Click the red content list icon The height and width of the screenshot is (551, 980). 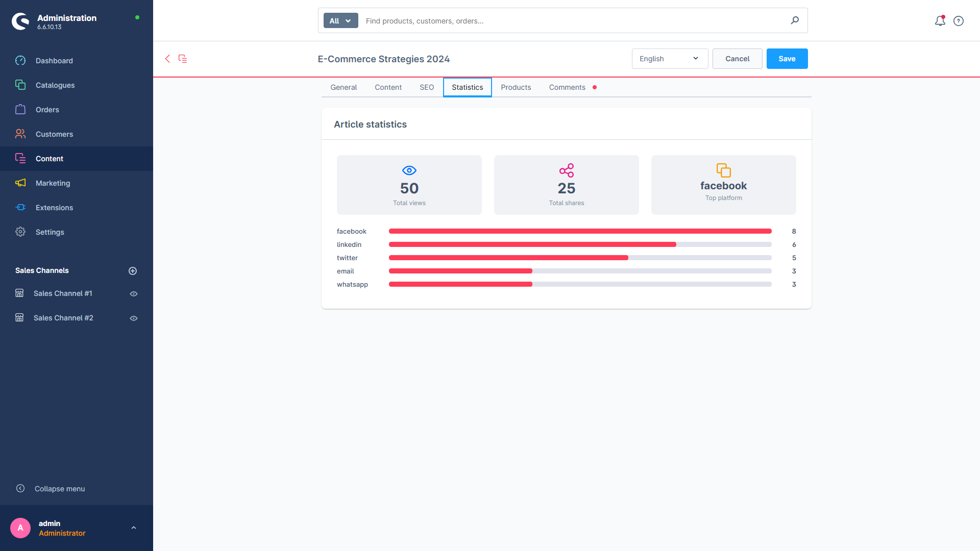coord(183,59)
